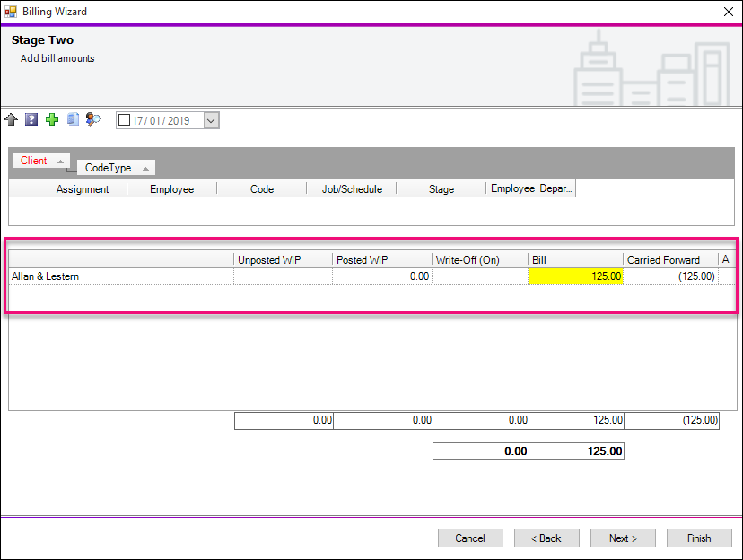Open help via question mark icon
743x560 pixels.
click(31, 120)
